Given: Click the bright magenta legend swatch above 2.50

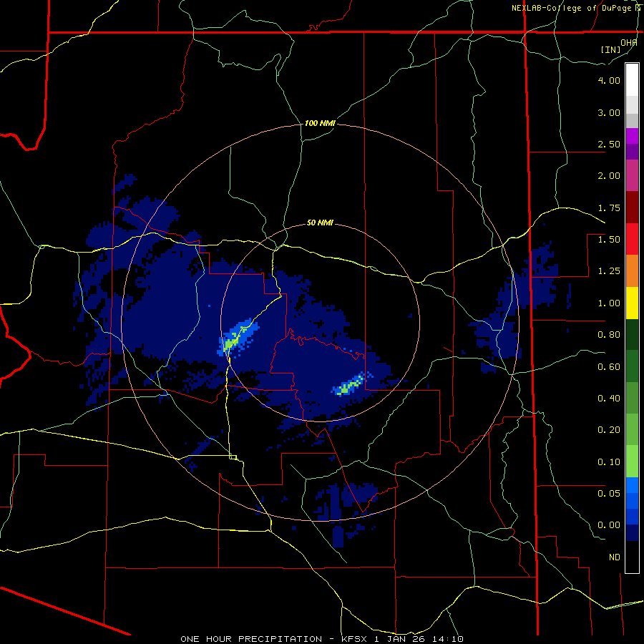Looking at the screenshot, I should click(632, 135).
